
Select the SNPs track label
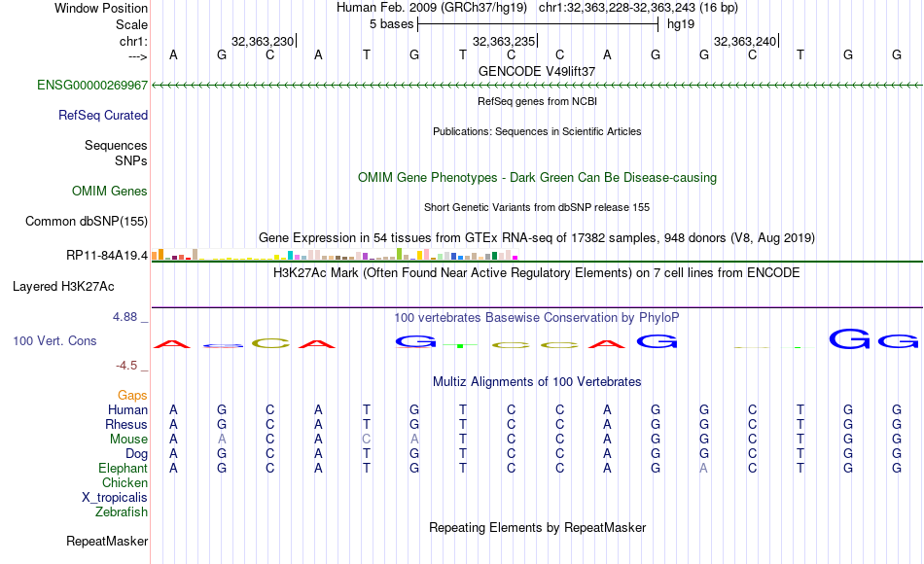131,160
